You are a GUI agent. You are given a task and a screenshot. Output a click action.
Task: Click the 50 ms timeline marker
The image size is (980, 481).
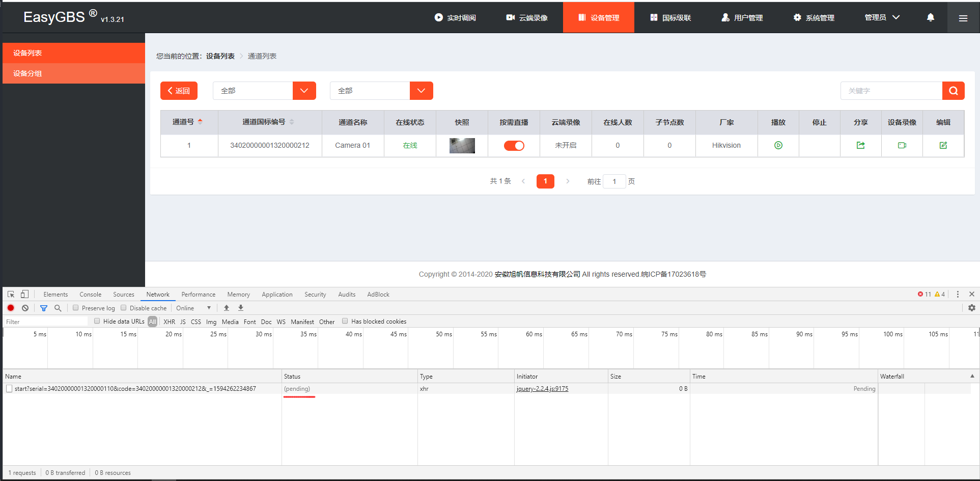click(x=443, y=334)
